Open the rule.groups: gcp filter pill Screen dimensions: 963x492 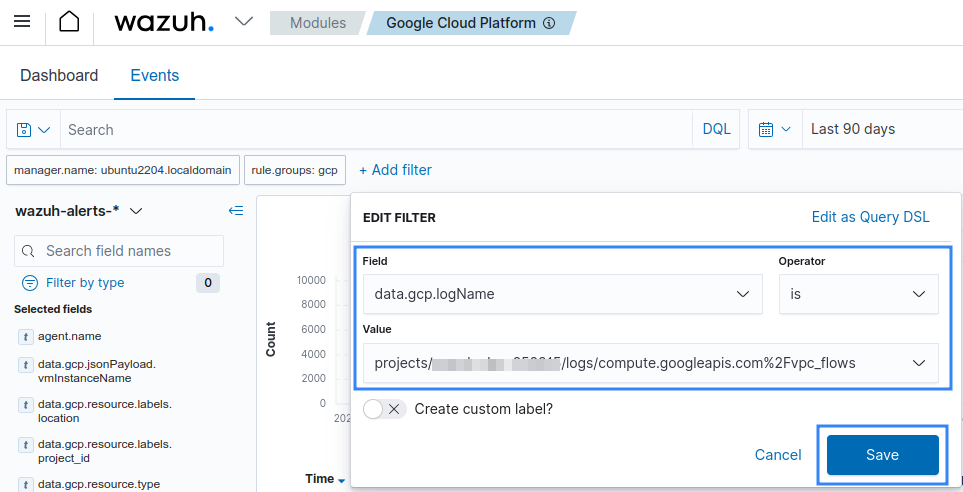[x=294, y=170]
